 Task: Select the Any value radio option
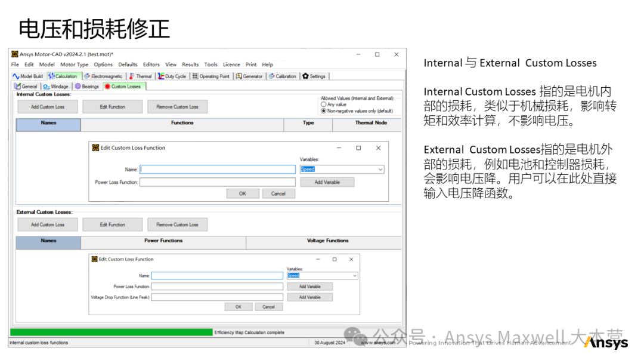coord(324,104)
